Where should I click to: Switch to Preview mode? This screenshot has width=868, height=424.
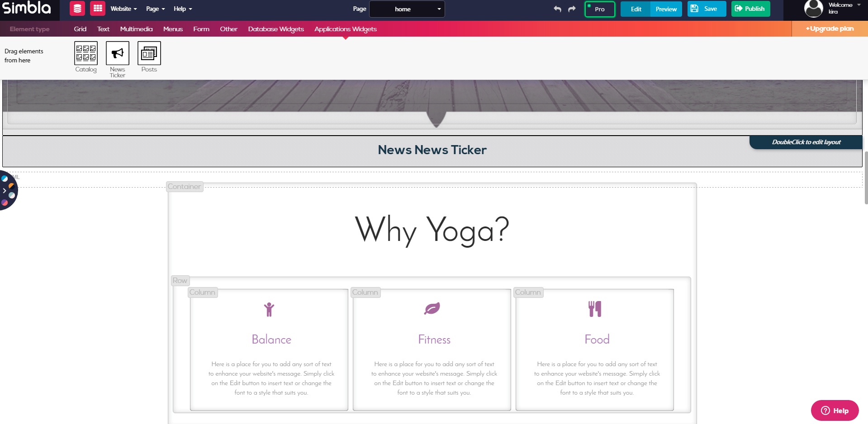click(666, 9)
